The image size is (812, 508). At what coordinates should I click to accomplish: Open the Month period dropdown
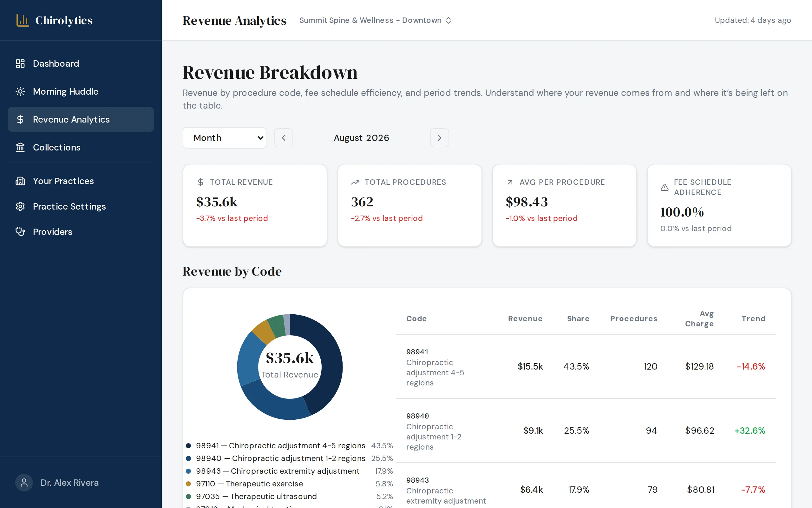(x=225, y=138)
